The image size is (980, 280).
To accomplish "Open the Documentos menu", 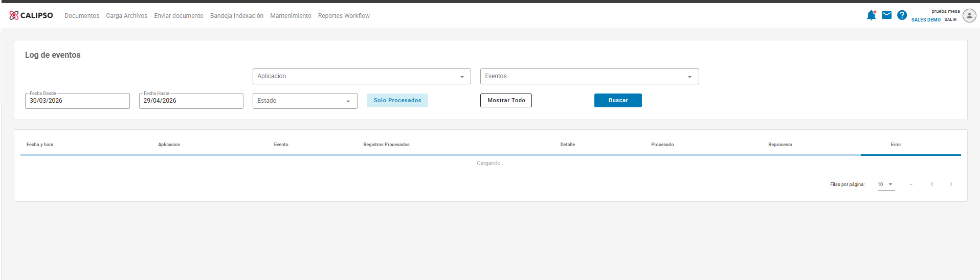I will point(82,16).
